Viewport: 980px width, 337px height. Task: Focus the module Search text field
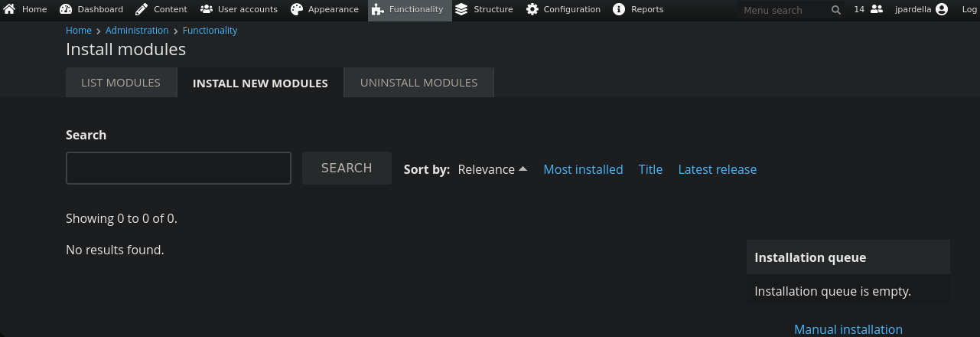click(178, 168)
